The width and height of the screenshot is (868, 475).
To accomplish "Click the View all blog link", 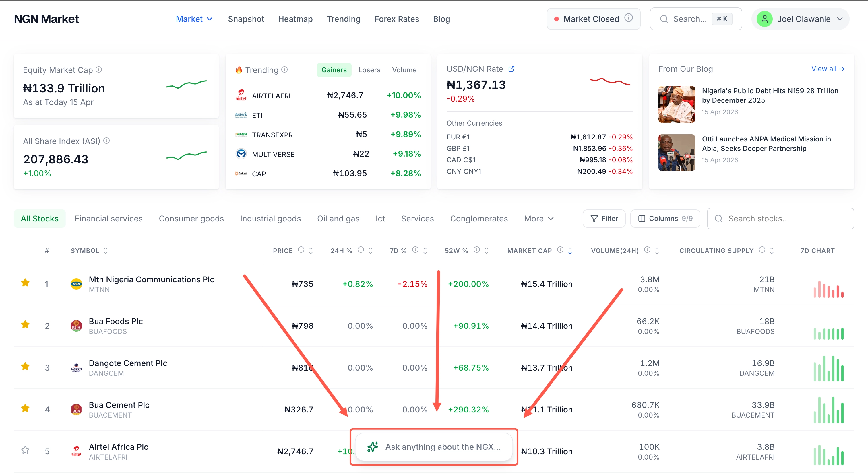I will 828,69.
